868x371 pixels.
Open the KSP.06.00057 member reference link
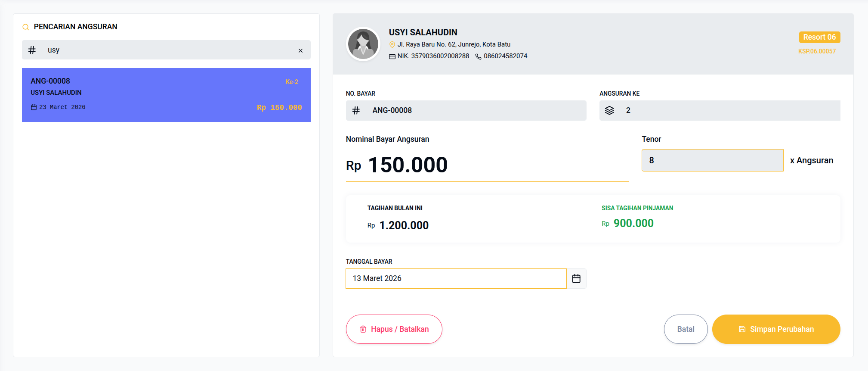tap(818, 51)
